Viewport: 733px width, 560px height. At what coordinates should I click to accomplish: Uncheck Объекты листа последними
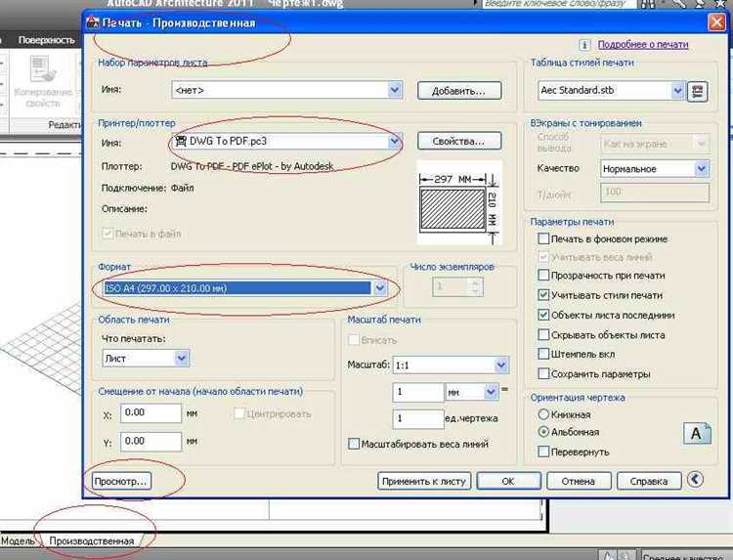(543, 315)
